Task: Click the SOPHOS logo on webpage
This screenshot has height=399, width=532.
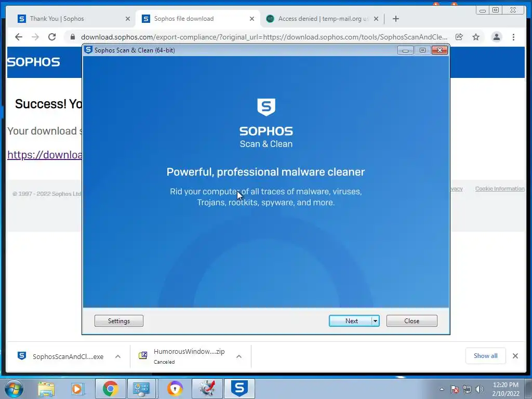Action: click(34, 62)
